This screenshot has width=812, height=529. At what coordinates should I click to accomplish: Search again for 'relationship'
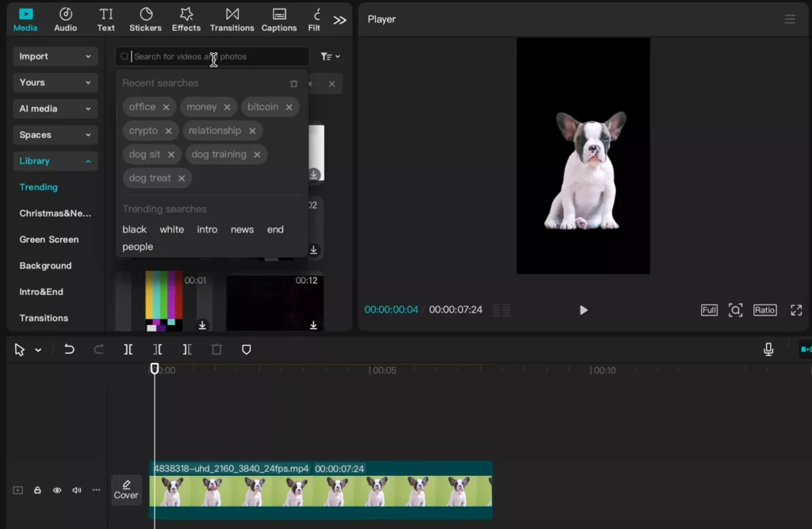click(215, 131)
